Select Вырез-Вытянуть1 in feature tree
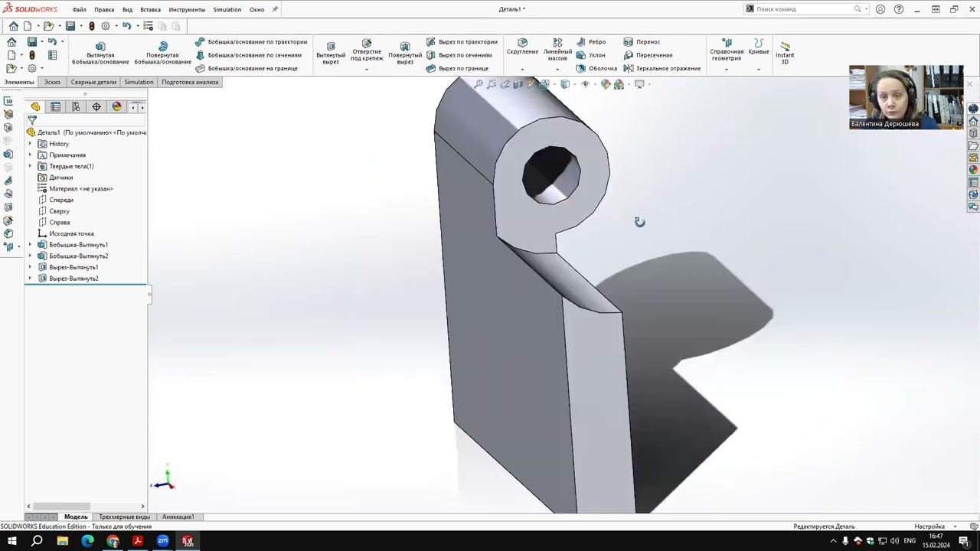The image size is (980, 551). click(x=73, y=267)
